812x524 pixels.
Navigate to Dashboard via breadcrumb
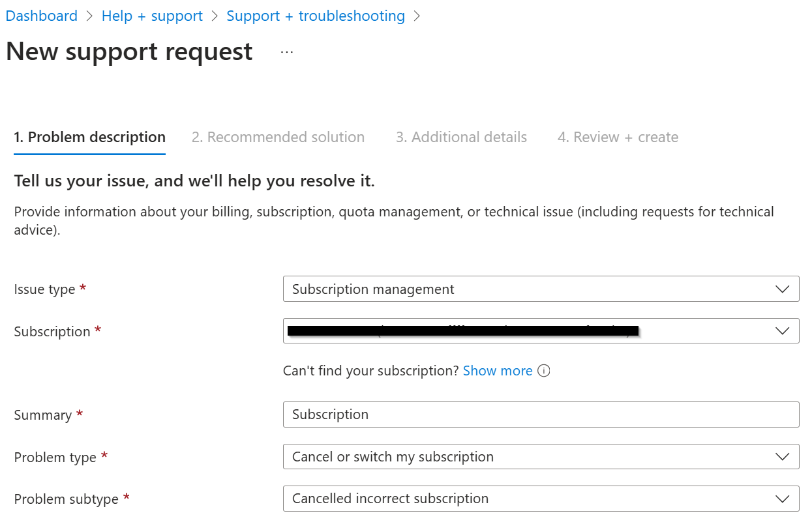(x=41, y=16)
